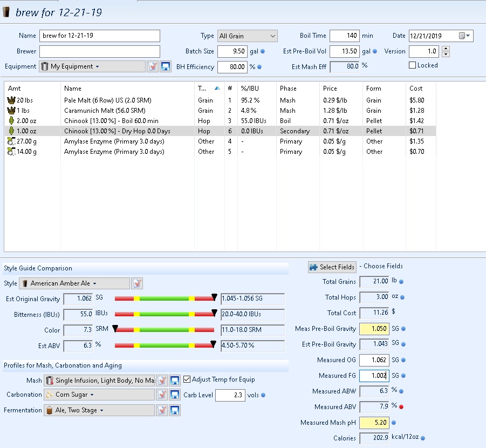486x448 pixels.
Task: Toggle the Locked checkbox
Action: coord(412,65)
